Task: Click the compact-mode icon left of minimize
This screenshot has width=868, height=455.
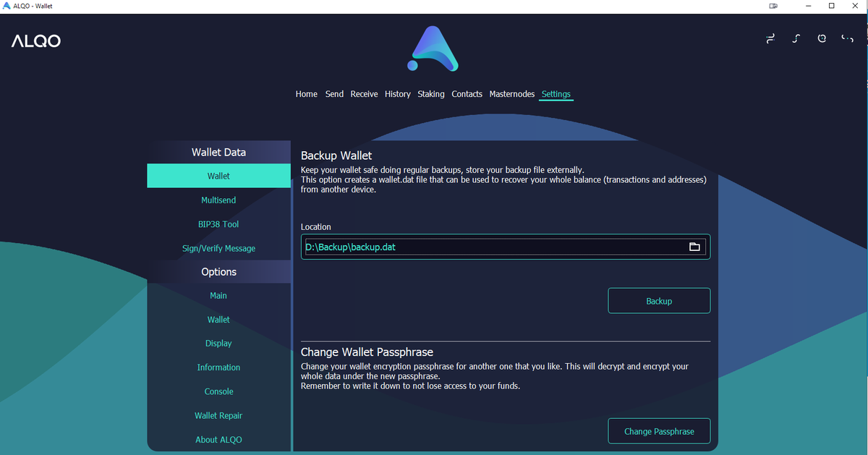Action: 773,6
